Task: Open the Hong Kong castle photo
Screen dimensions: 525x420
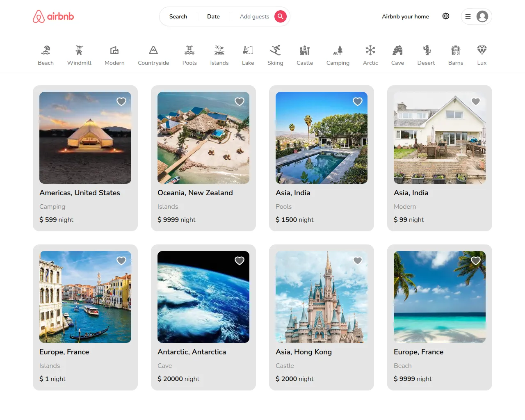Action: 322,297
